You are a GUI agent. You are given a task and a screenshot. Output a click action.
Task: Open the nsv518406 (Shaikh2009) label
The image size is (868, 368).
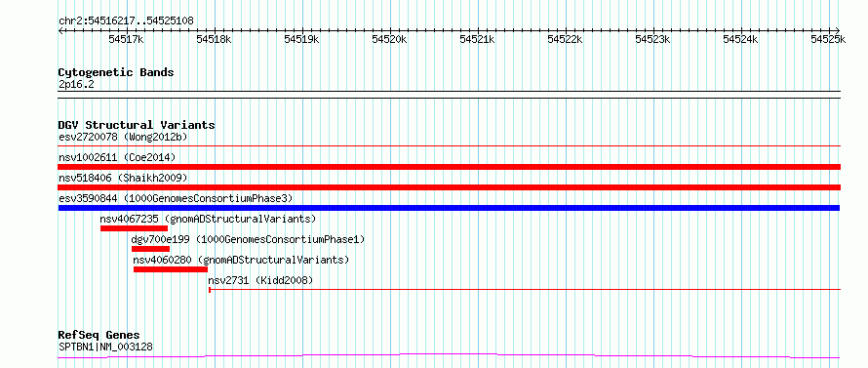point(123,178)
